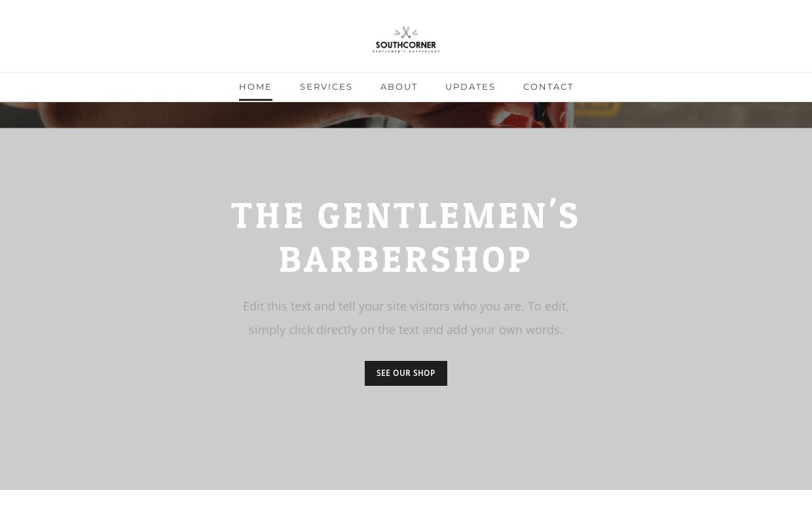Screen dimensions: 812x524
Task: Navigate to the Updates page
Action: pyautogui.click(x=470, y=86)
